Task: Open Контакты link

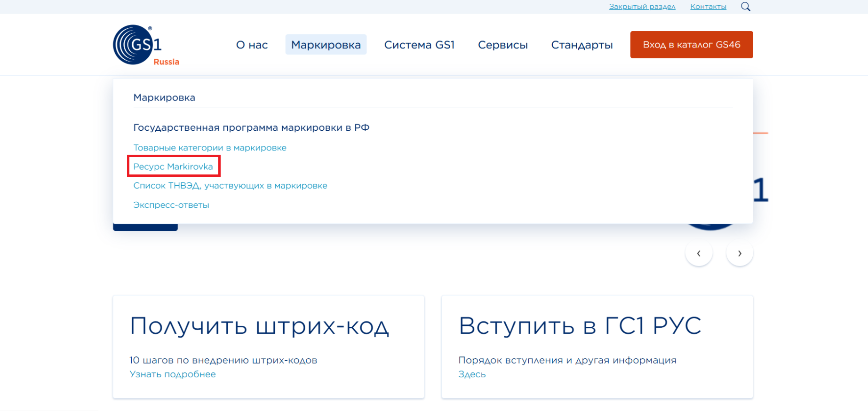Action: click(x=708, y=7)
